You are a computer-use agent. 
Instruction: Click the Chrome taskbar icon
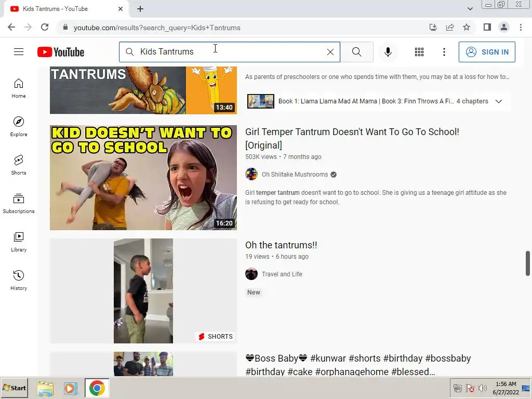click(97, 388)
